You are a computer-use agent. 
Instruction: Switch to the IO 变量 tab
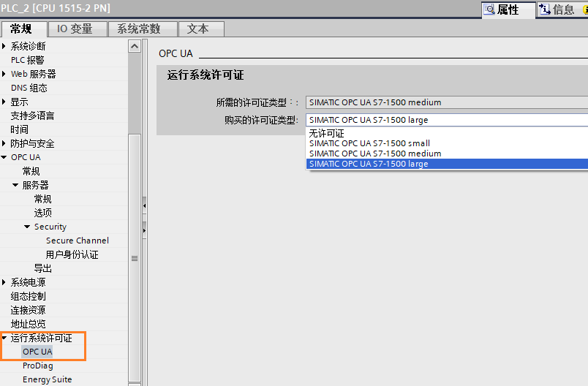pyautogui.click(x=78, y=29)
